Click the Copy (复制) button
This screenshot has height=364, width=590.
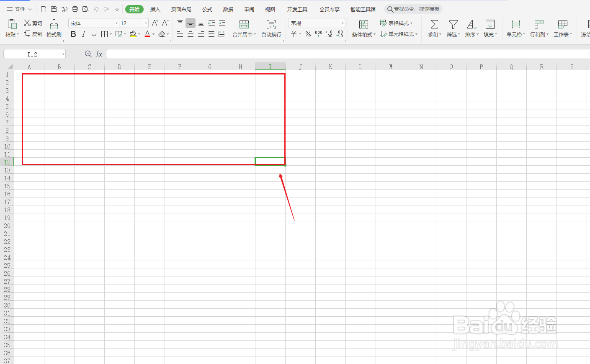[x=33, y=34]
